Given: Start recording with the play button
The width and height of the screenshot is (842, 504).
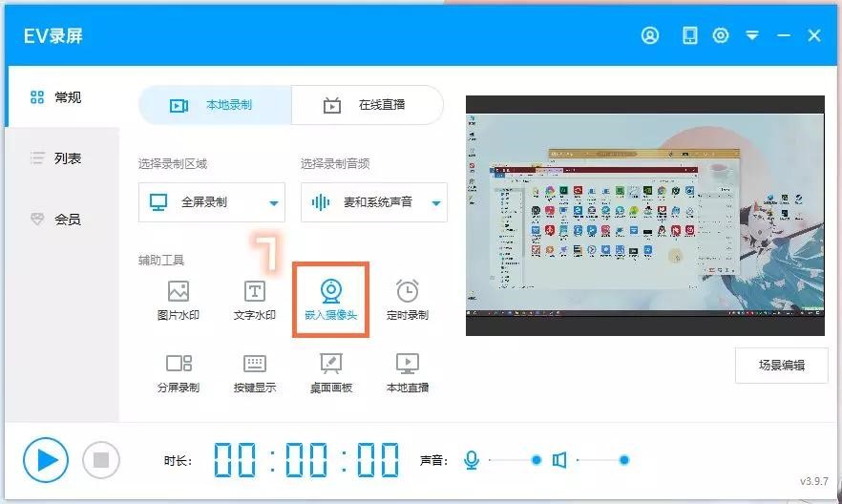Looking at the screenshot, I should pos(46,460).
